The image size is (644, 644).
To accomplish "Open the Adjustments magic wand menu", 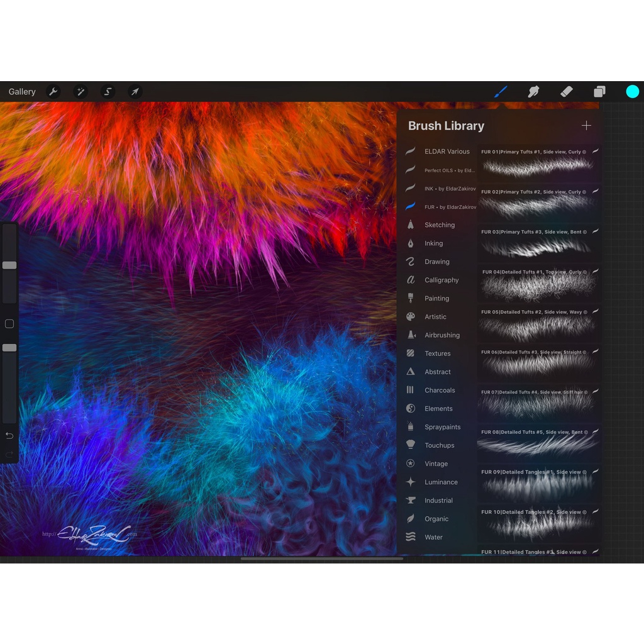I will [x=80, y=92].
